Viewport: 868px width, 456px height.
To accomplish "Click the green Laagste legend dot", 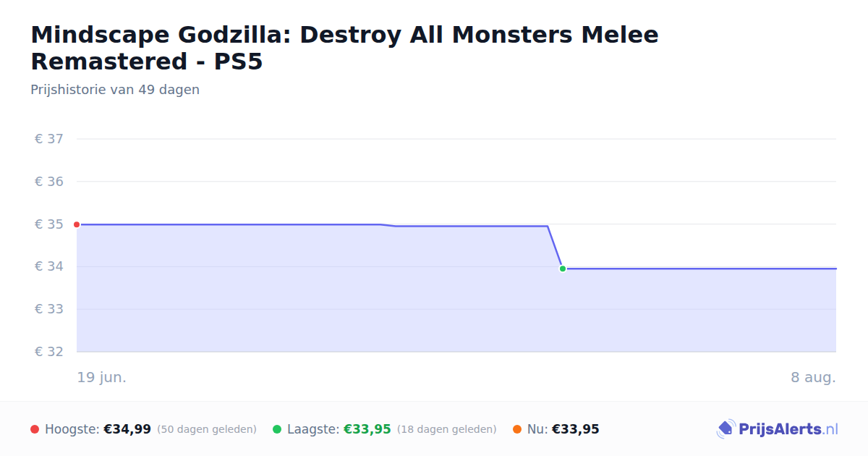I will (x=277, y=429).
